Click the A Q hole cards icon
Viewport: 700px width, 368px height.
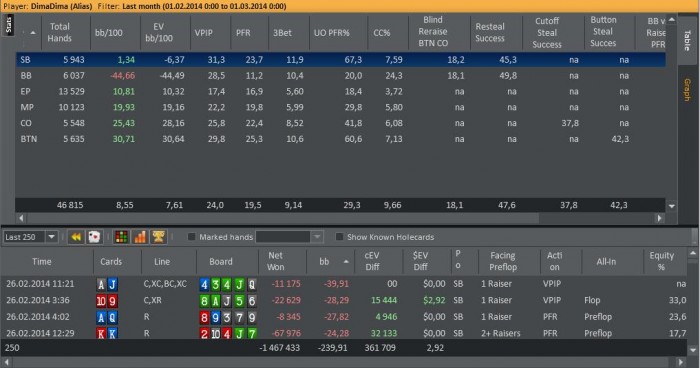pyautogui.click(x=107, y=318)
